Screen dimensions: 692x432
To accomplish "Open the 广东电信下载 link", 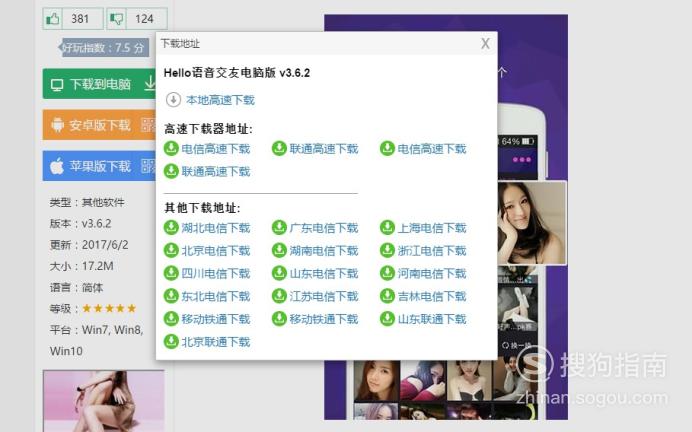I will click(x=323, y=228).
